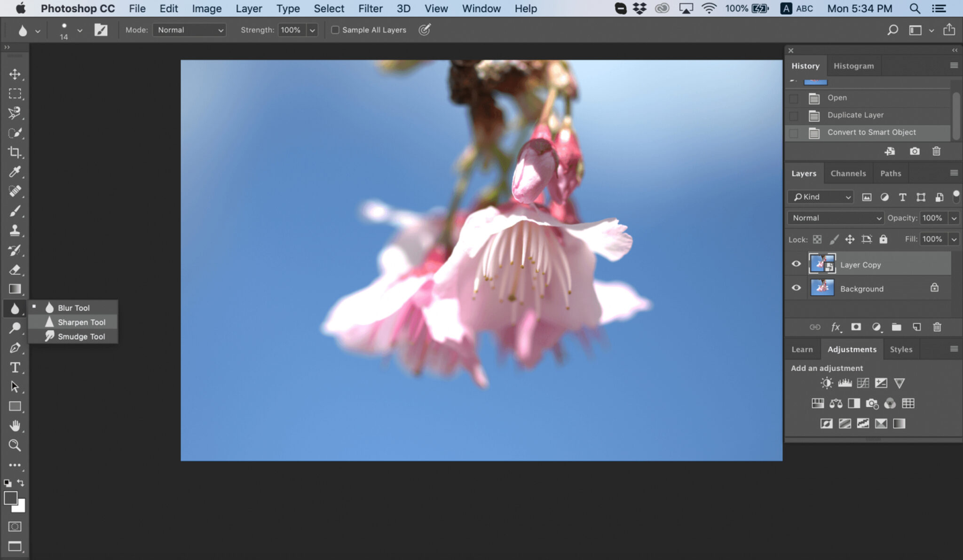Choose the Crop tool in the toolbar
The height and width of the screenshot is (560, 963).
pos(15,152)
